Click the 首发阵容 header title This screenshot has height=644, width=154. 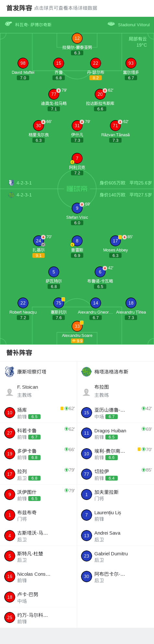pos(19,8)
